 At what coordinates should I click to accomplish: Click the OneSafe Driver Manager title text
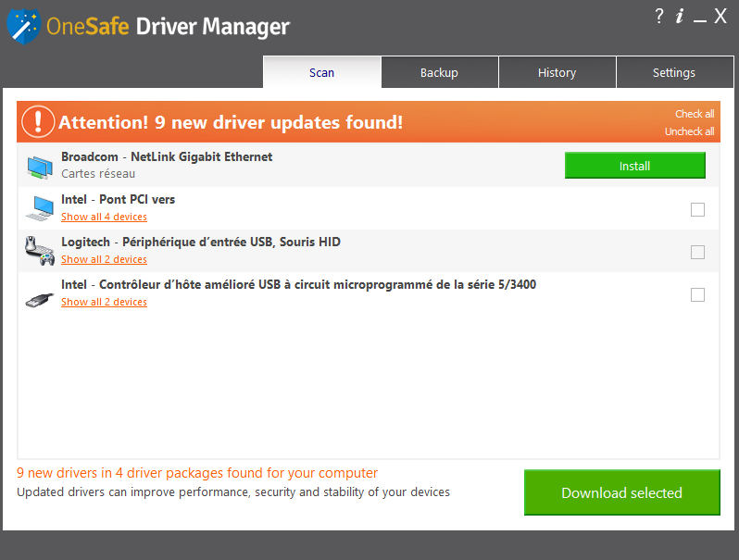tap(168, 26)
